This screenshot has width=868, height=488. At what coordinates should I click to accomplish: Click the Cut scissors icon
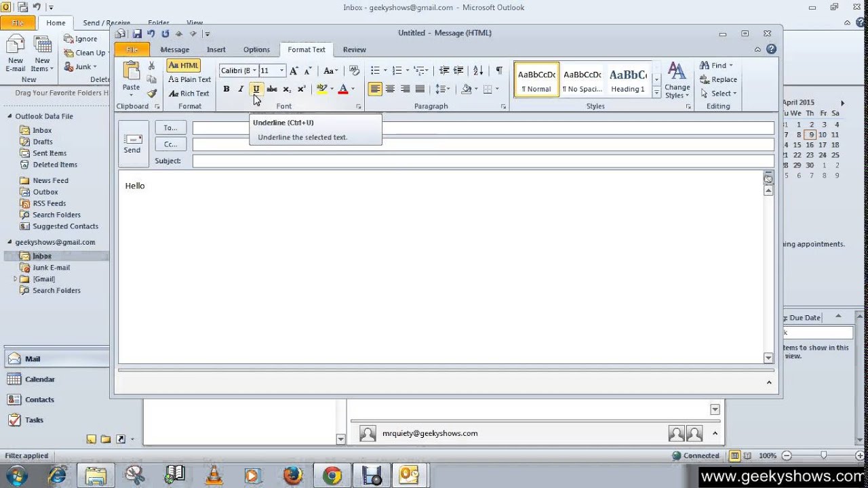tap(151, 66)
